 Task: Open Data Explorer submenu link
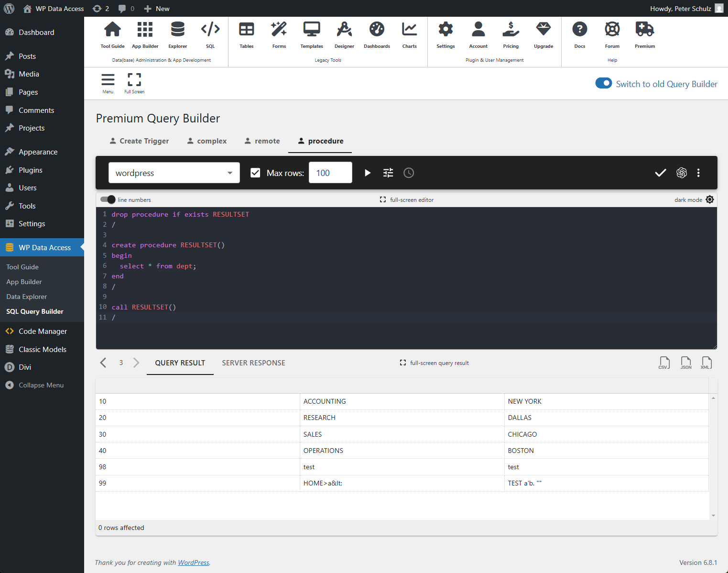pos(27,297)
